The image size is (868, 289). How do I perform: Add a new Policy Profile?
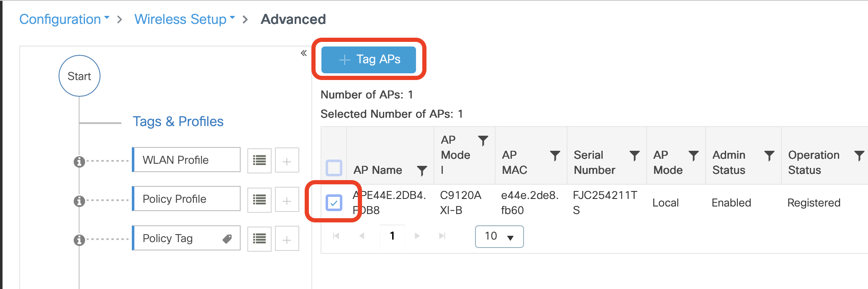[287, 200]
